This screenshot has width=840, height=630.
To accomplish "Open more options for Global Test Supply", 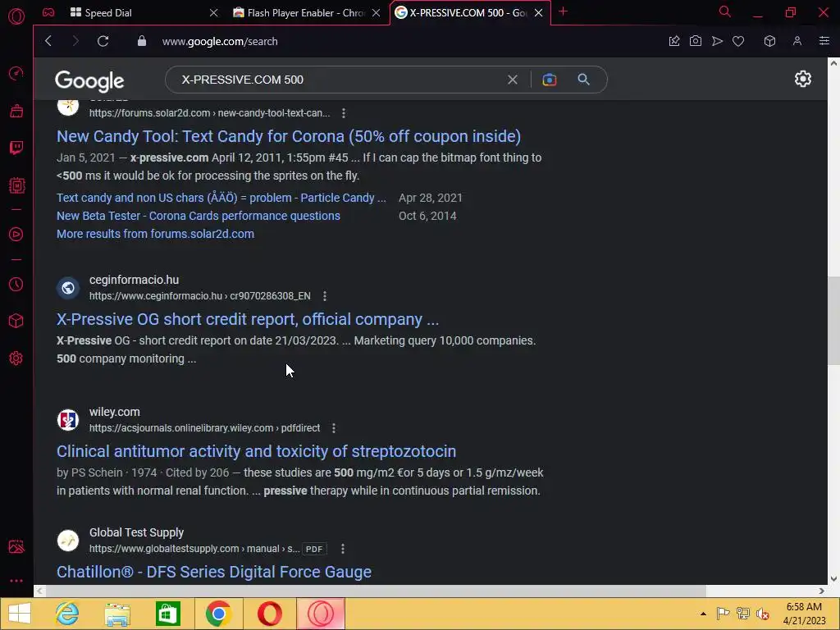I will click(342, 549).
